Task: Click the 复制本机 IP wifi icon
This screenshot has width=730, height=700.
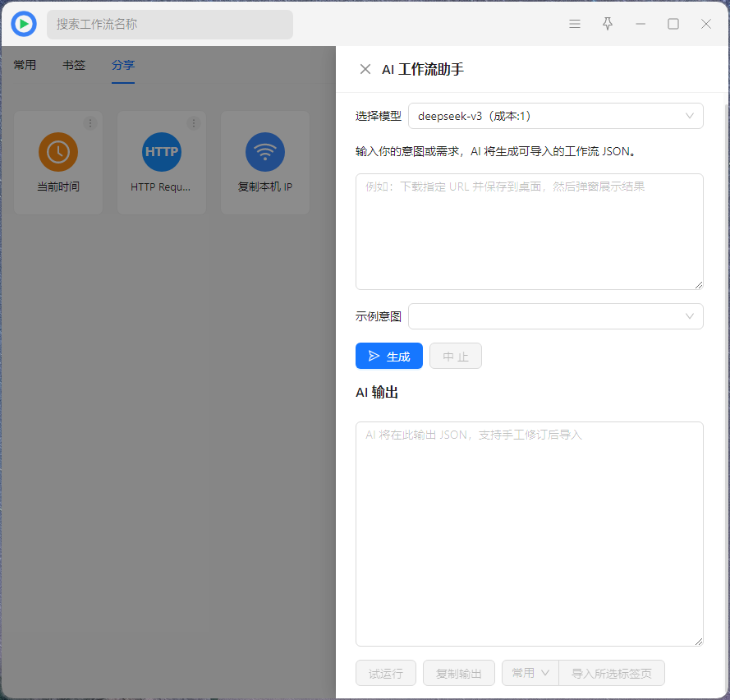Action: (265, 152)
